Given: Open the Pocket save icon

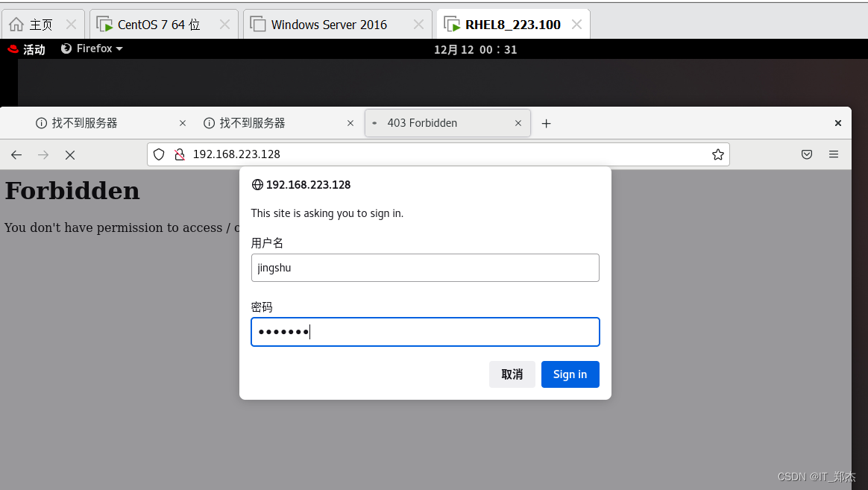Looking at the screenshot, I should tap(807, 154).
